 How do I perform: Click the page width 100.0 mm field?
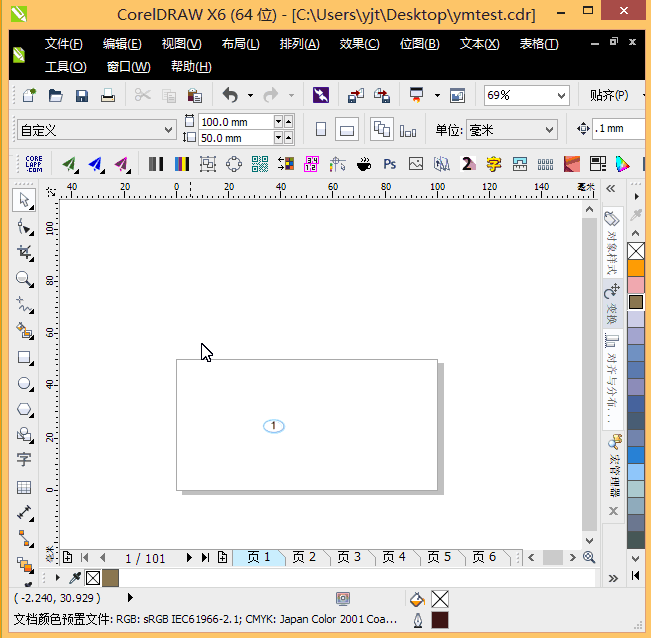coord(236,122)
